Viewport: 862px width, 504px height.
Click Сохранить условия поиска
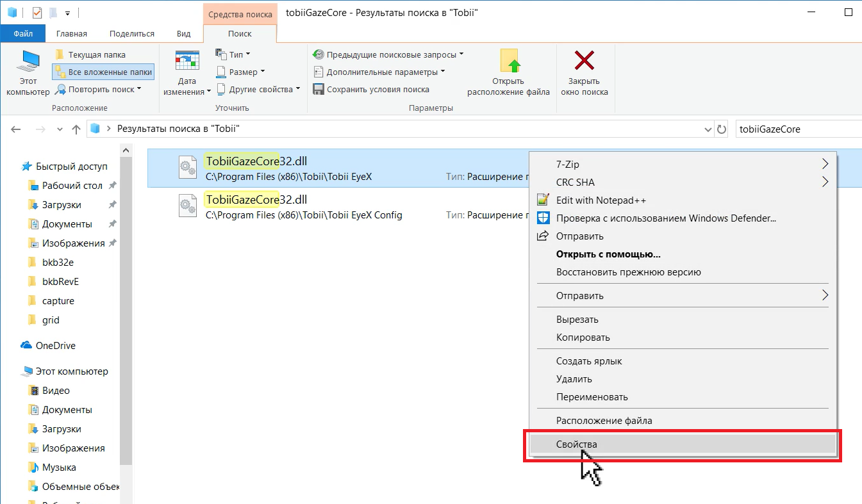click(x=371, y=90)
